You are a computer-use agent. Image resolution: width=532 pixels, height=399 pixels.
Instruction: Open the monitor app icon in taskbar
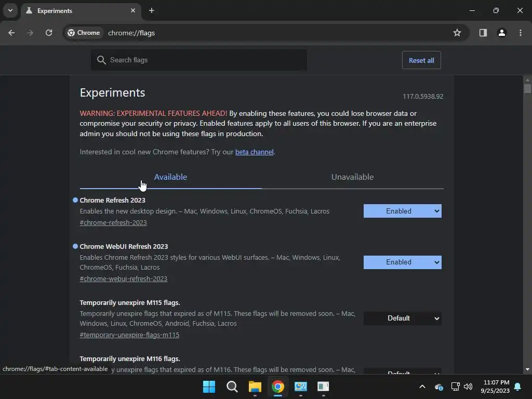301,387
